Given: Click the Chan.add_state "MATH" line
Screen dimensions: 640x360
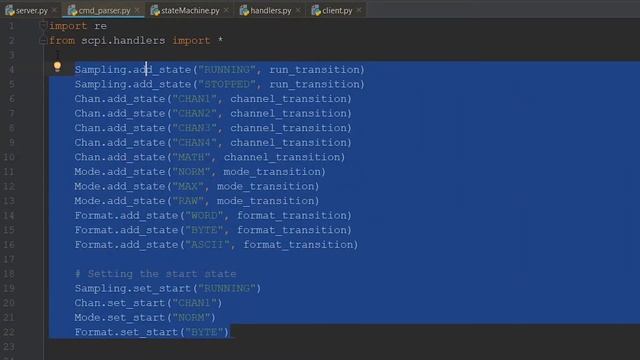Looking at the screenshot, I should 209,158.
